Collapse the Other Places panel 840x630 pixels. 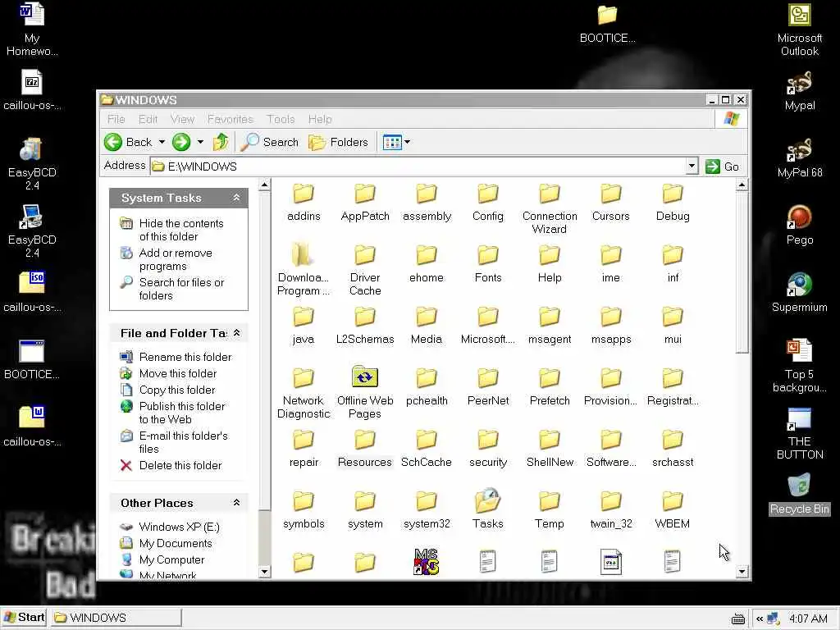236,503
